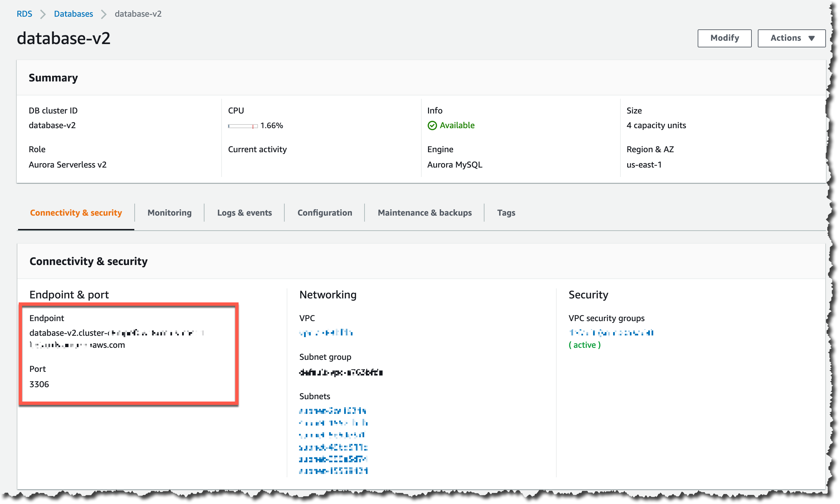Image resolution: width=840 pixels, height=504 pixels.
Task: Open the blurred VPC link
Action: coord(326,333)
